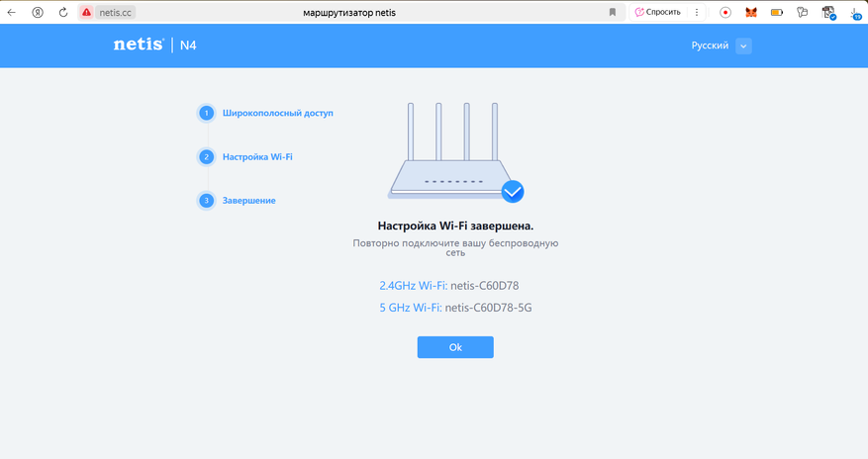The height and width of the screenshot is (459, 868).
Task: Open the three-dot menu next to Спросить
Action: coord(697,12)
